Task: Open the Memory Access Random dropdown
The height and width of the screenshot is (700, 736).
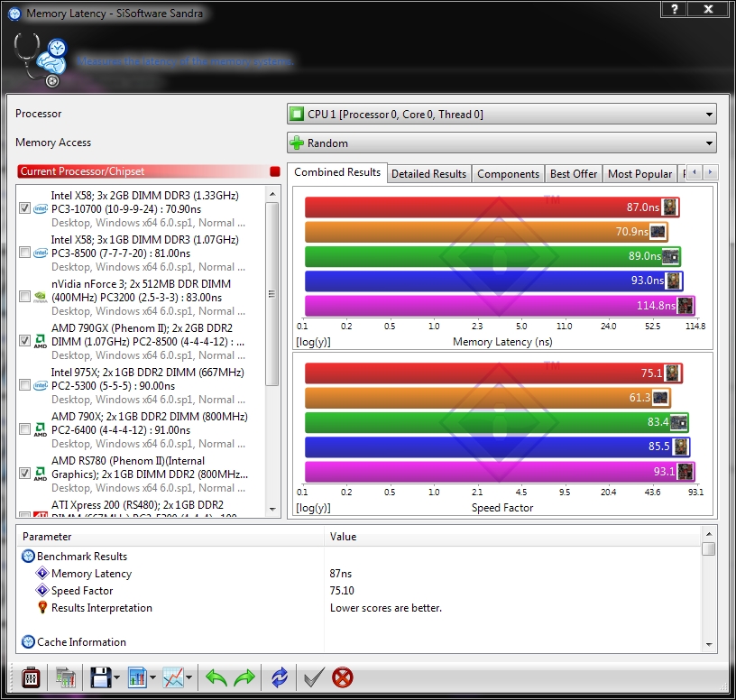Action: click(x=501, y=143)
